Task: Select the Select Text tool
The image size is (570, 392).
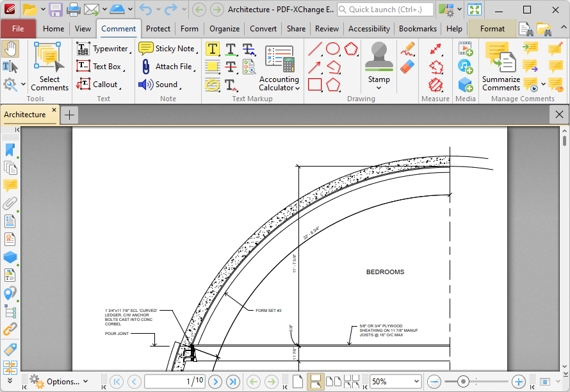Action: tap(10, 67)
